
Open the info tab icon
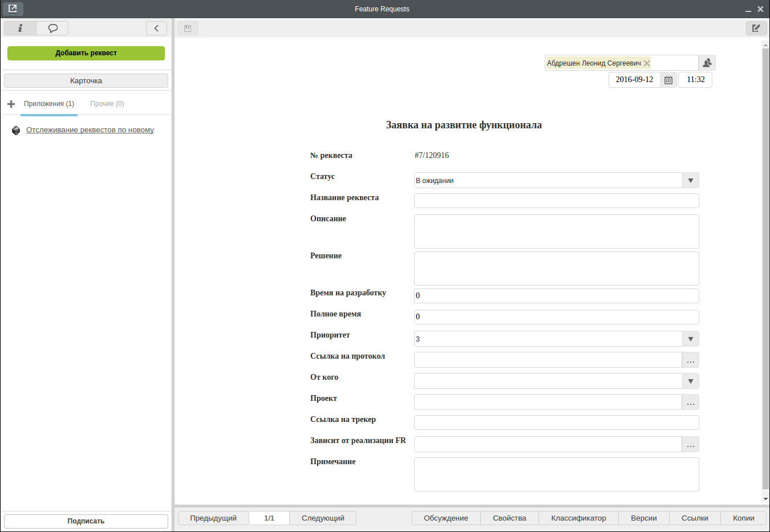[20, 28]
